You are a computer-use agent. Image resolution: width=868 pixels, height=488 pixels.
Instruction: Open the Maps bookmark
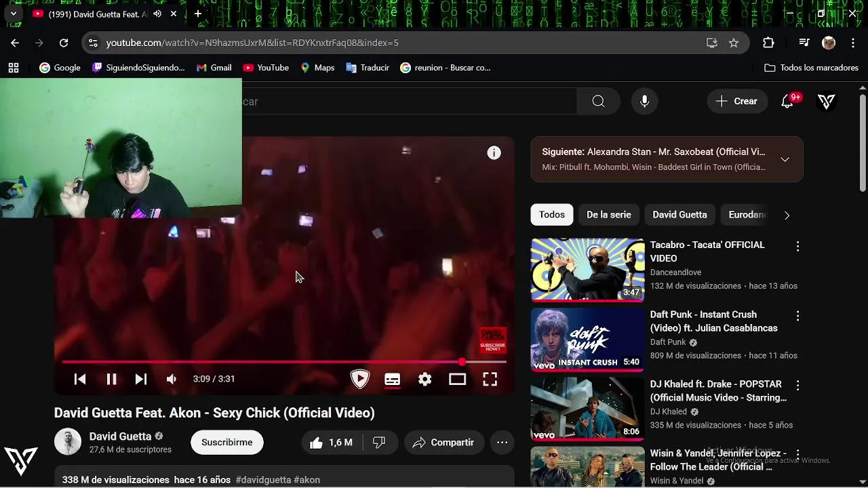317,68
